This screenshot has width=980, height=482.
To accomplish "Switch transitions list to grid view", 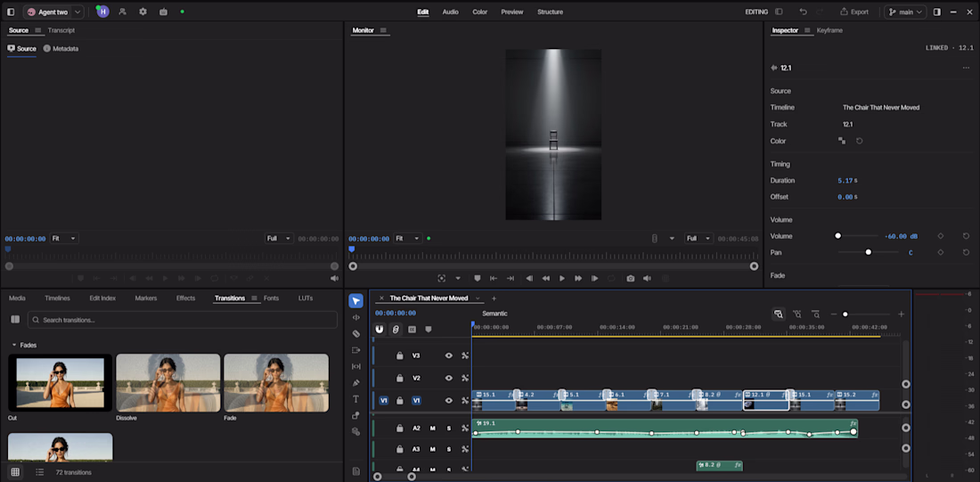I will tap(15, 472).
